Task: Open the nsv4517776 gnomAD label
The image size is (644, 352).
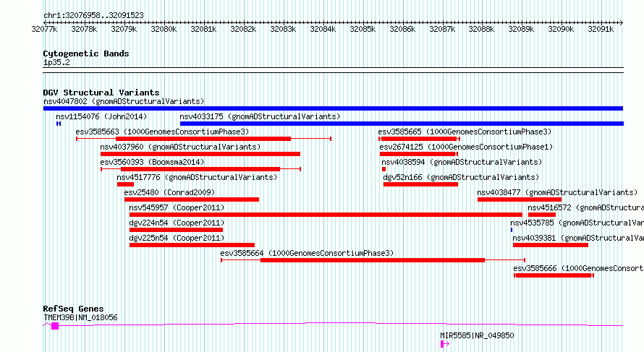Action: click(x=197, y=177)
